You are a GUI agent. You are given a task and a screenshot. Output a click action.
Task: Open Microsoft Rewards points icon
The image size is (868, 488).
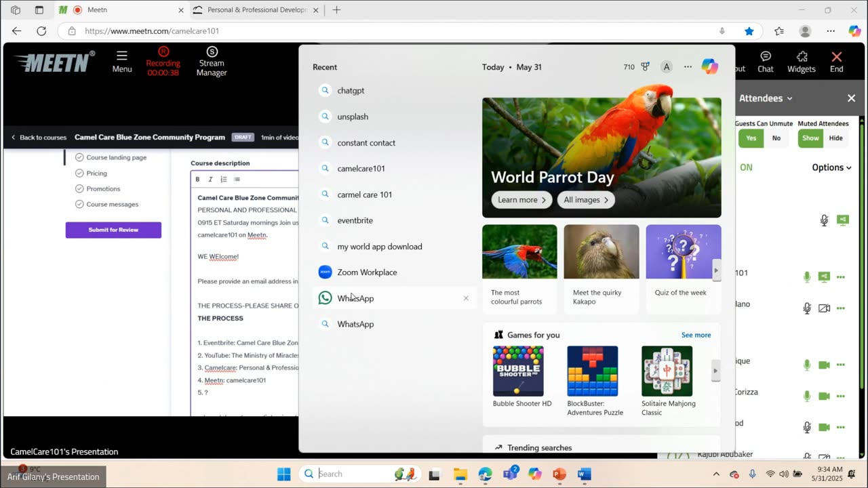point(645,66)
